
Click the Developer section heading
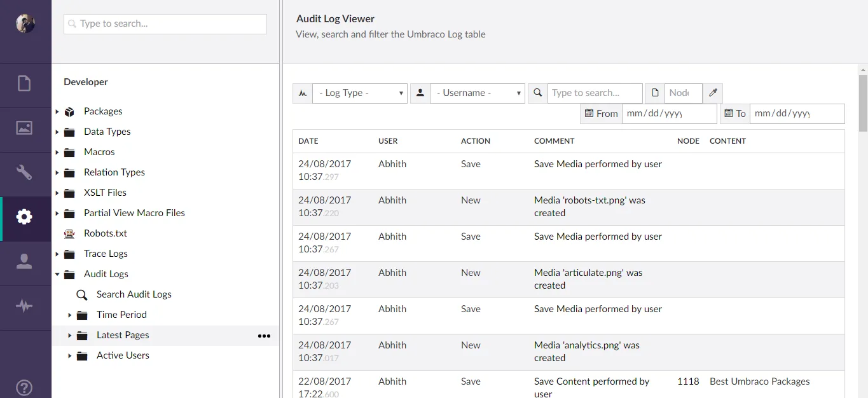pos(86,82)
